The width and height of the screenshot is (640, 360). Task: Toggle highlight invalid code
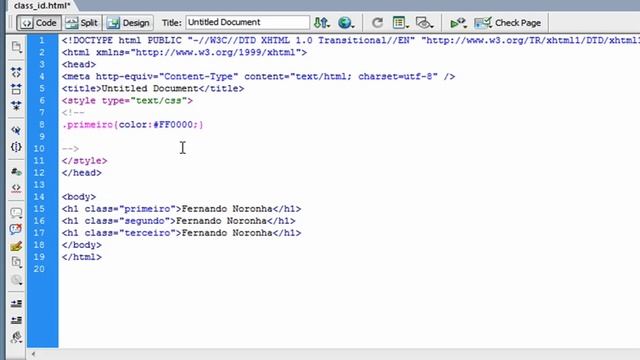16,189
